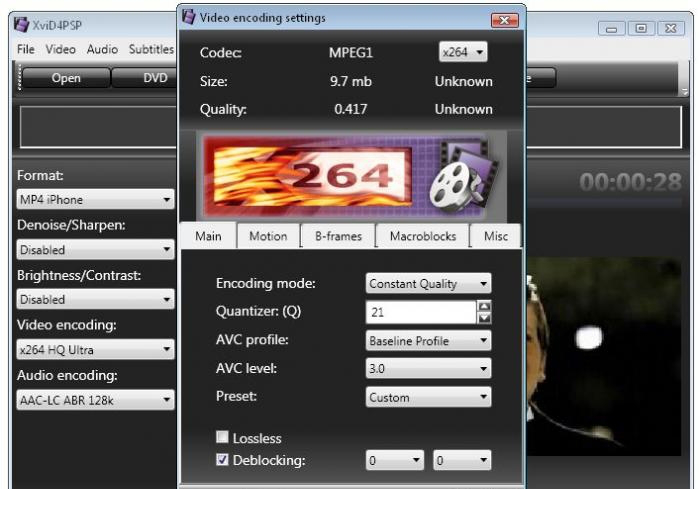Open the second Deblocking value dropdown
Image resolution: width=700 pixels, height=508 pixels.
click(462, 460)
